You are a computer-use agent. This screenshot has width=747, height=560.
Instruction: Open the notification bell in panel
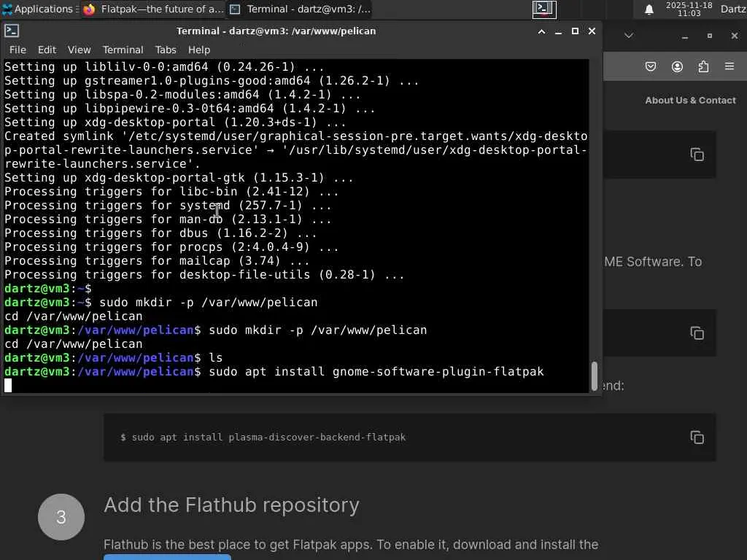tap(649, 9)
